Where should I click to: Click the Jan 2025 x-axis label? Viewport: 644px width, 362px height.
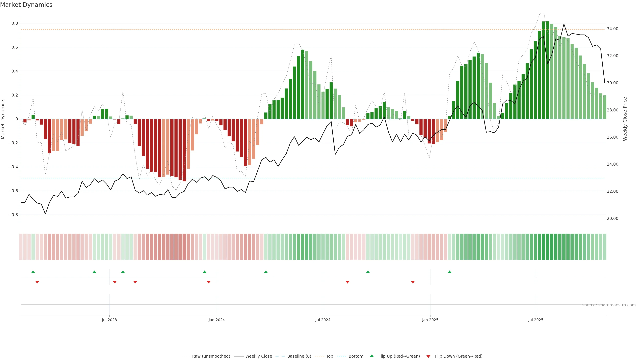430,320
